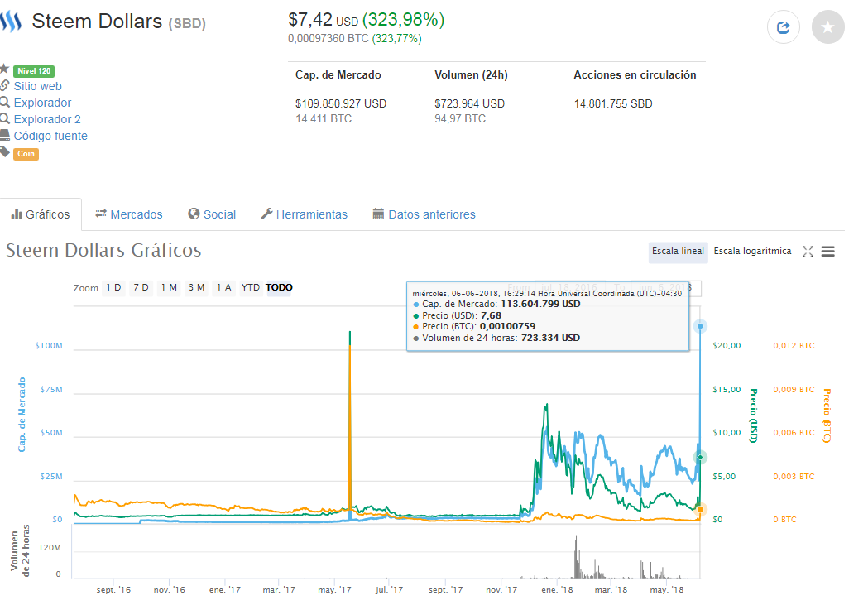Click the $109.850.927 USD market cap value

tap(341, 104)
